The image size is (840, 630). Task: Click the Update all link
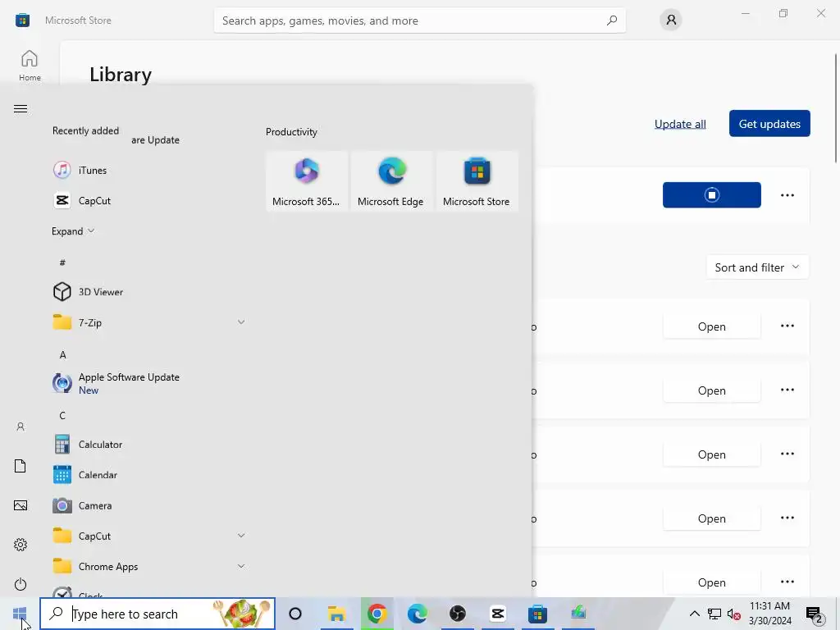680,125
